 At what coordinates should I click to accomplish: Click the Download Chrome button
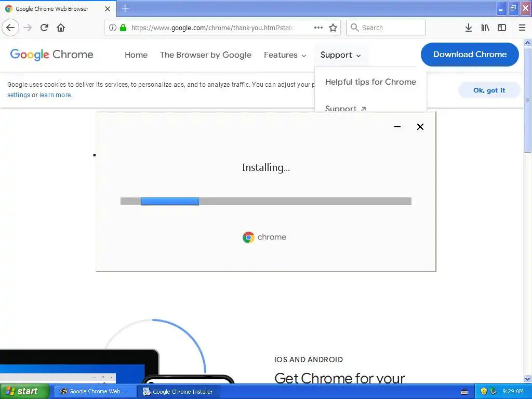coord(470,54)
